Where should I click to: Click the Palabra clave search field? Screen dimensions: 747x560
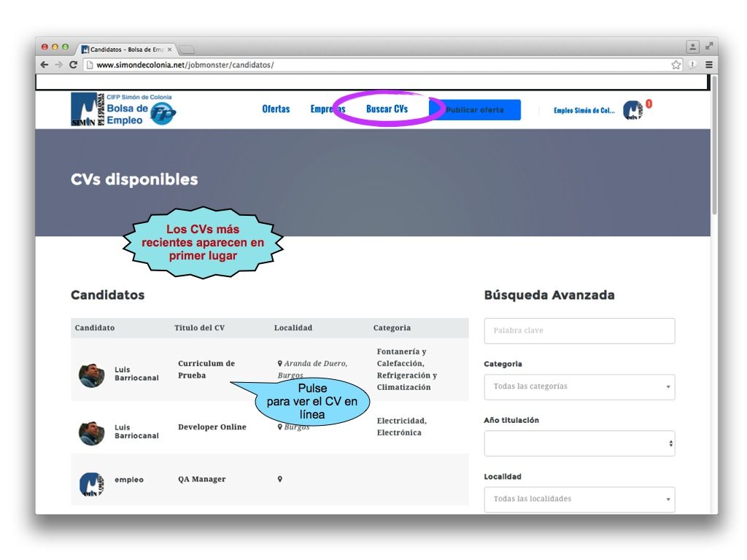579,331
